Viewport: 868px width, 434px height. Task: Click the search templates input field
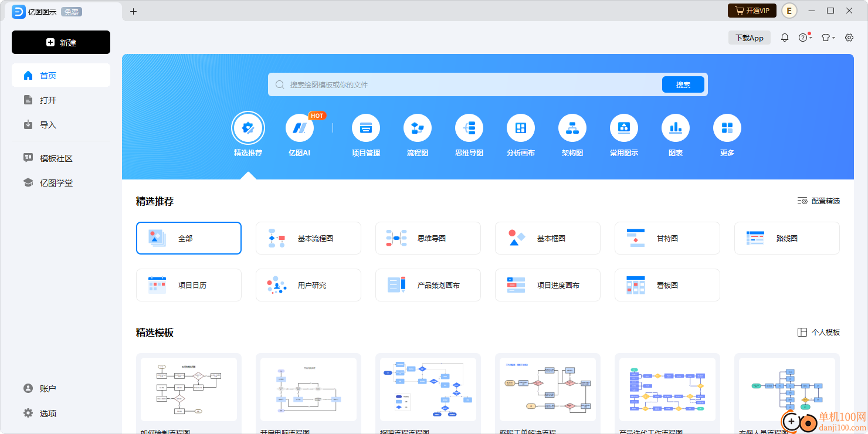coord(464,84)
